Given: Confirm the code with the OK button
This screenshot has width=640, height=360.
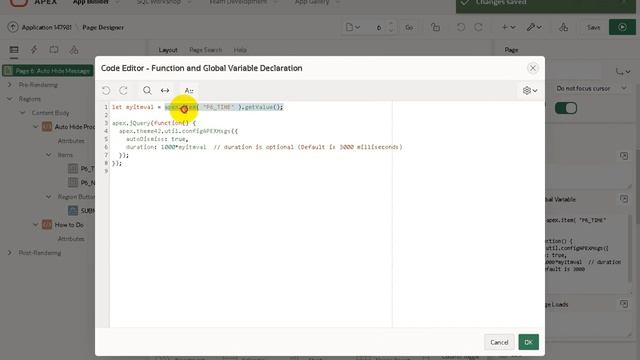Looking at the screenshot, I should coord(529,342).
